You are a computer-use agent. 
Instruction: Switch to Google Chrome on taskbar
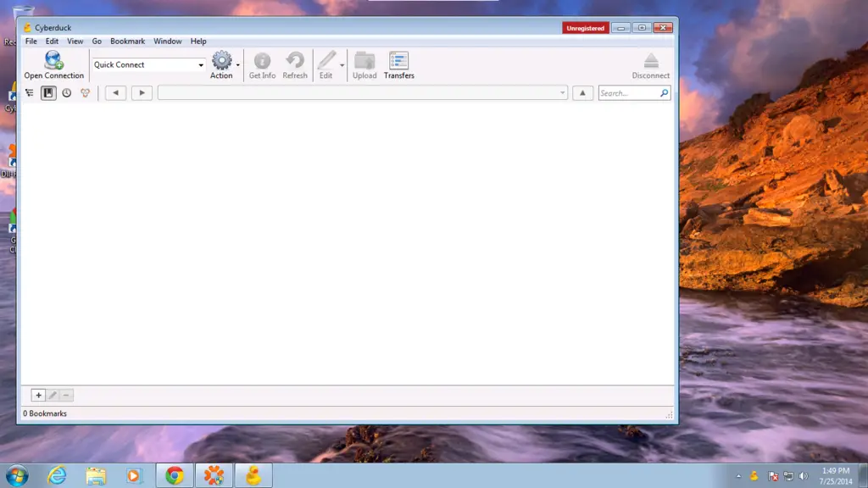[175, 476]
